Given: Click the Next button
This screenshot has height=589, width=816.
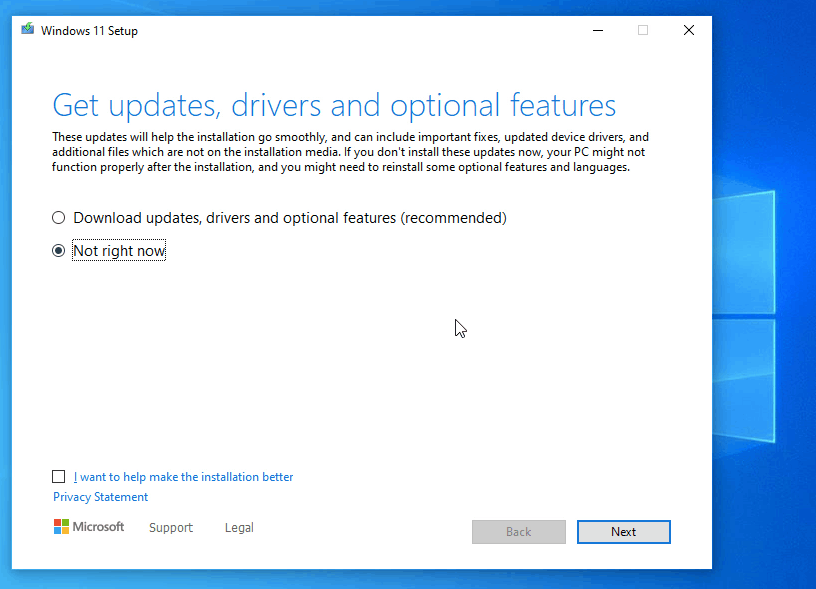Looking at the screenshot, I should pyautogui.click(x=623, y=532).
